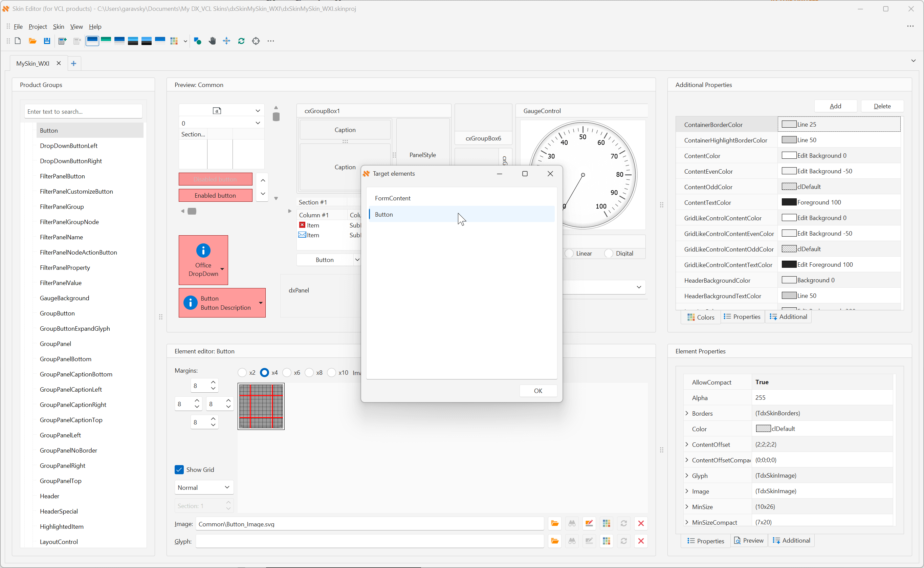Clear the Image path via red X icon
Viewport: 924px width, 568px height.
point(641,523)
